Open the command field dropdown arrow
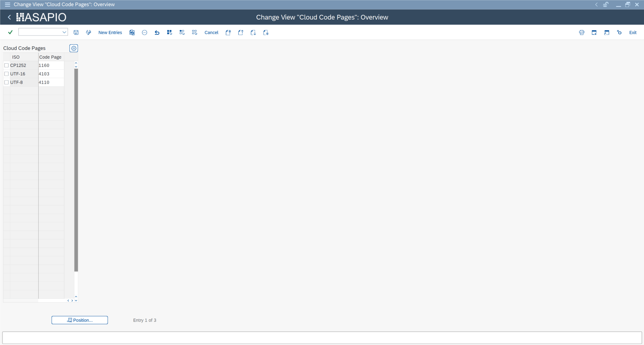The height and width of the screenshot is (345, 644). pyautogui.click(x=64, y=32)
